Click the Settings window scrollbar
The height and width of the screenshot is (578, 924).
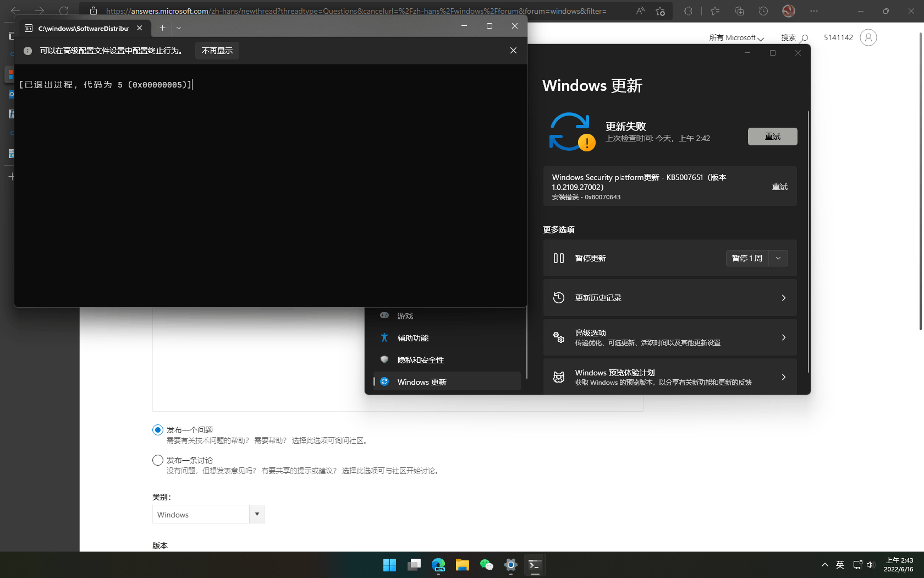808,242
